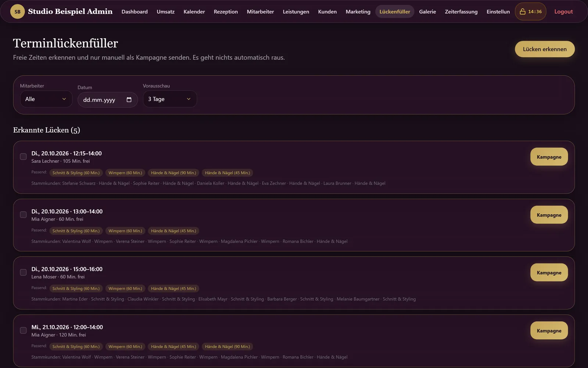
Task: Tick checkbox for Lena Moser 15:00–16:00 gap
Action: [23, 272]
